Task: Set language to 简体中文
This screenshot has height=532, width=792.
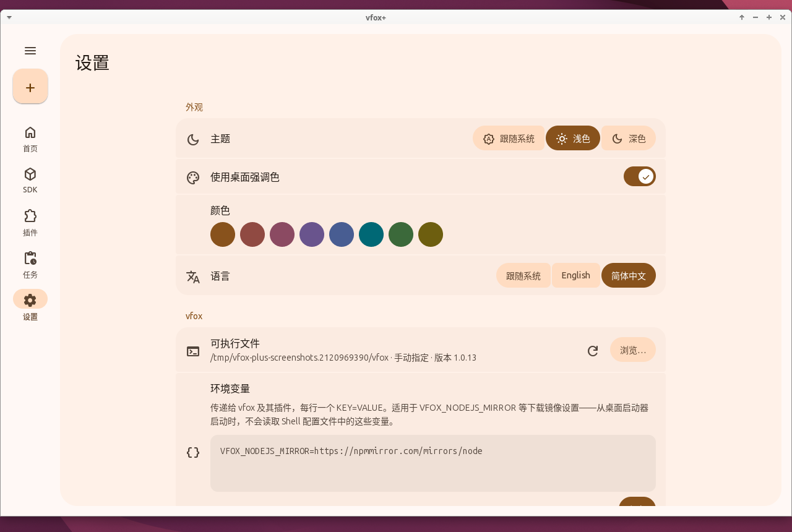Action: click(x=629, y=275)
